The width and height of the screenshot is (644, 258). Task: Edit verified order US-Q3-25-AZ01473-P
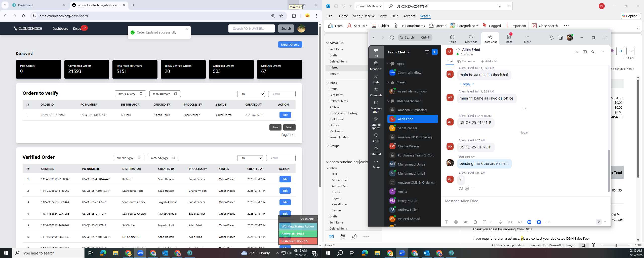285,191
